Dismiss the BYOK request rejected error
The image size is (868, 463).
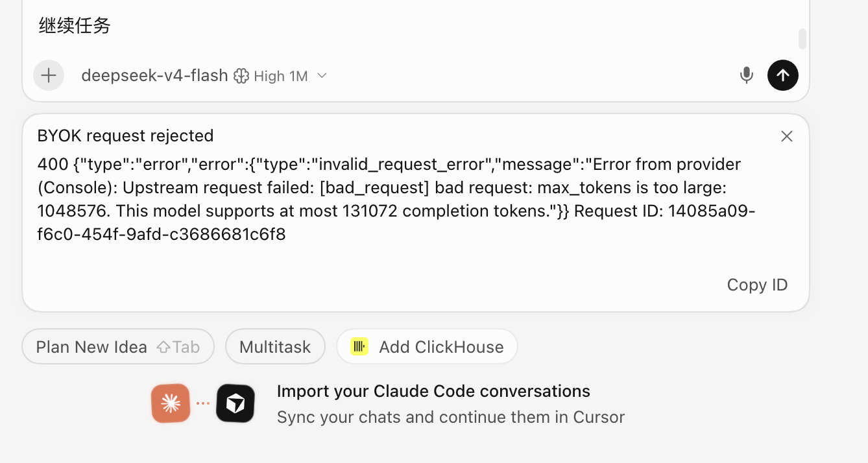tap(787, 136)
